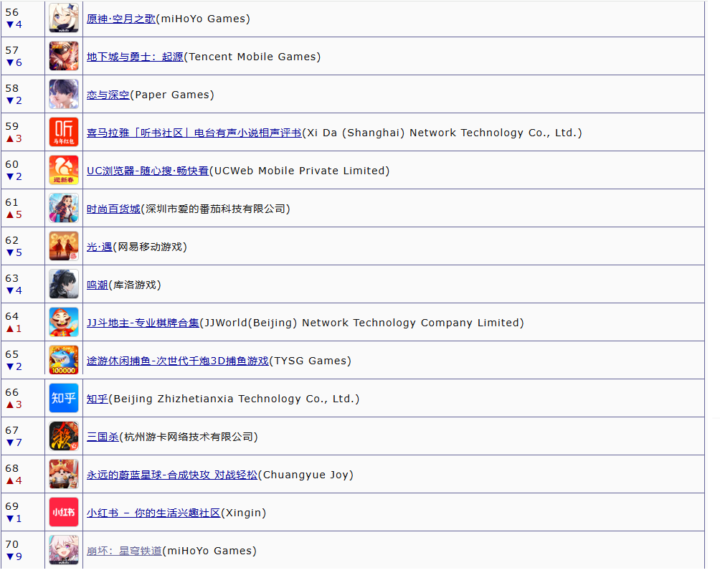720x588 pixels.
Task: Click the ▲5 rank change under 61
Action: (x=14, y=215)
